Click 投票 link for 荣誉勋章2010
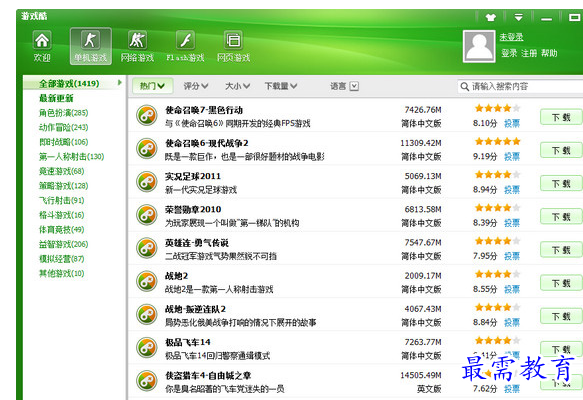 (x=512, y=223)
